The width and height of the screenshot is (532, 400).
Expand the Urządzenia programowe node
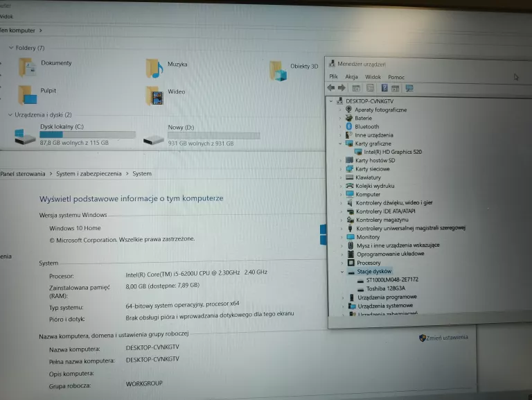[343, 297]
